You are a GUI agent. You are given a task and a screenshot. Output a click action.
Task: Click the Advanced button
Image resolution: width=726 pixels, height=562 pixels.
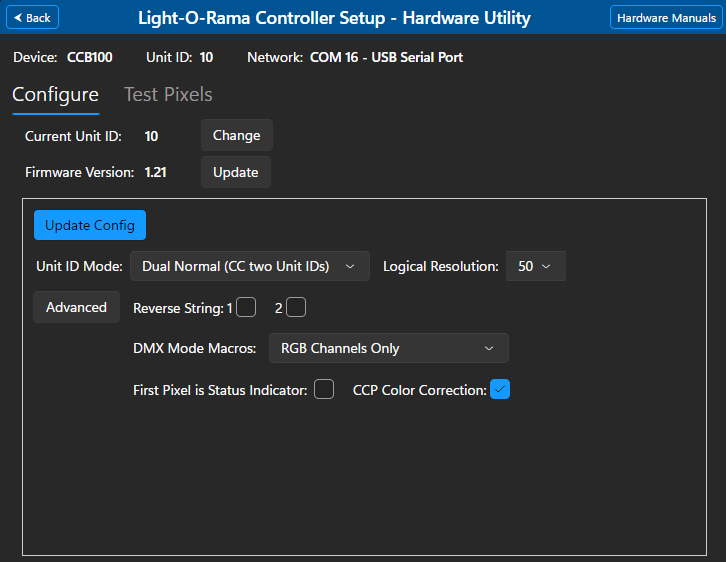click(76, 307)
